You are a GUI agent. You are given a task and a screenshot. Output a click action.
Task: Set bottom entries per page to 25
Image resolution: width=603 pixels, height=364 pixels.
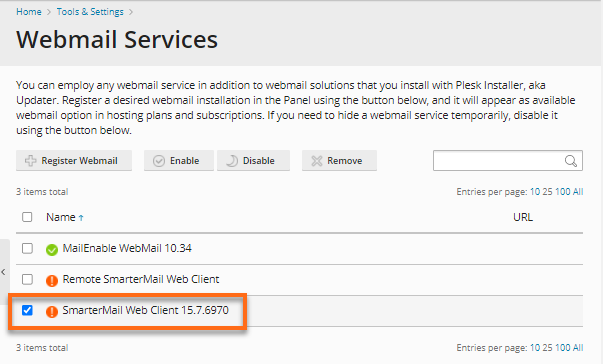tap(547, 347)
